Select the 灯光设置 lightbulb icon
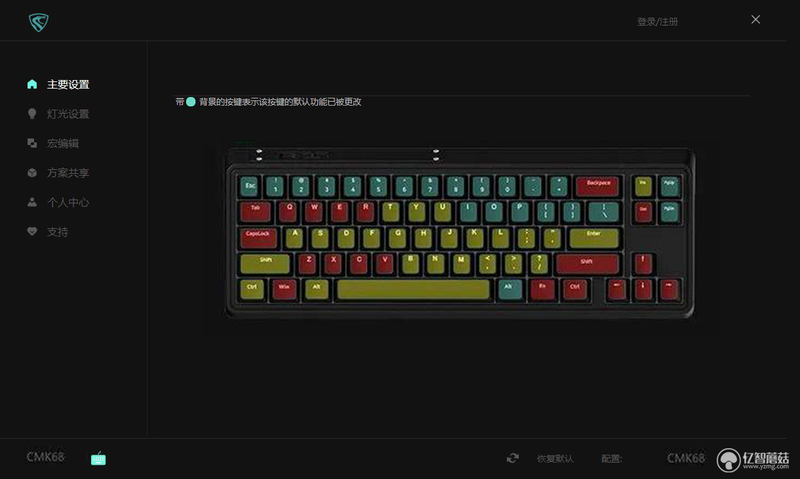Screen dimensions: 800x479 tap(32, 114)
